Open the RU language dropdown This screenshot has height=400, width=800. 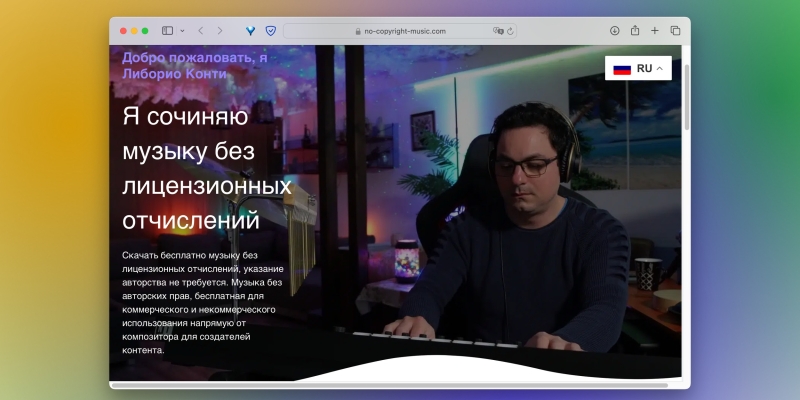(638, 68)
